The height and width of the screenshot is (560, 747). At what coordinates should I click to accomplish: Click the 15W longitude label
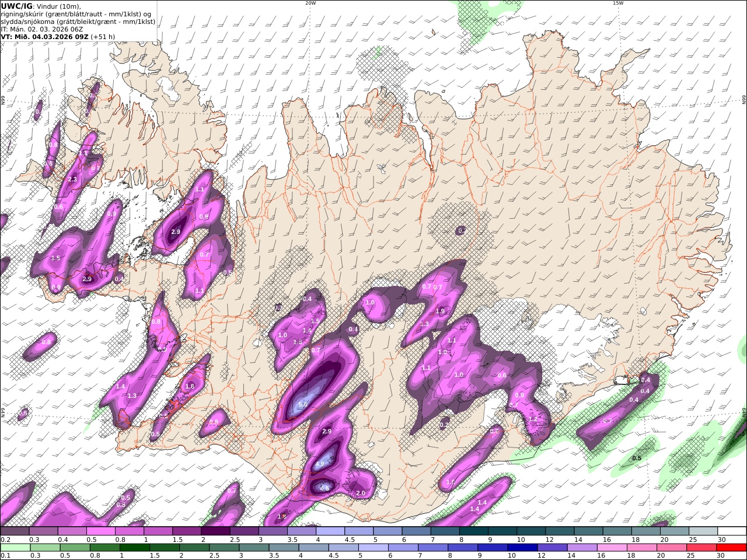coord(618,3)
